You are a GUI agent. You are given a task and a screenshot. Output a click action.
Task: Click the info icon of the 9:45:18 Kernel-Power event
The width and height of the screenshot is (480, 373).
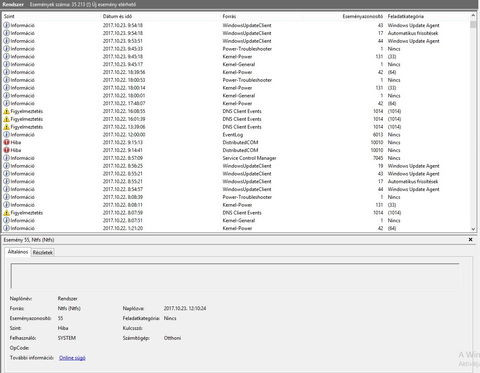click(x=6, y=56)
